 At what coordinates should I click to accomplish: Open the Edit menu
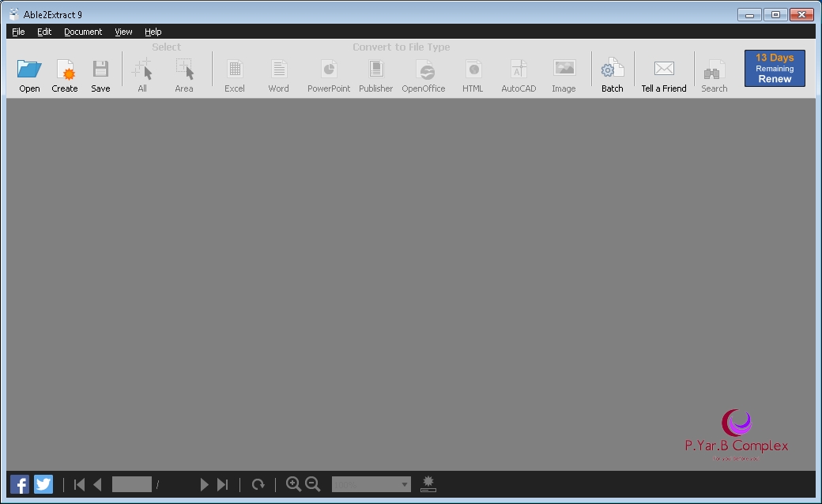(44, 32)
